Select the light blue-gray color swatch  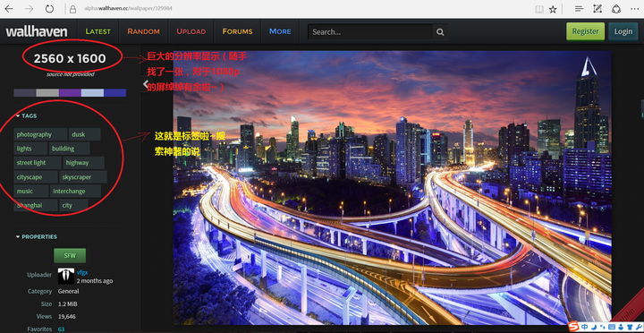pyautogui.click(x=92, y=93)
